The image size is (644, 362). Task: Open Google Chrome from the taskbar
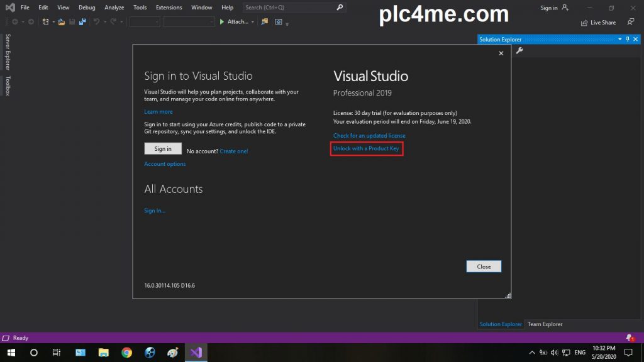pos(126,353)
